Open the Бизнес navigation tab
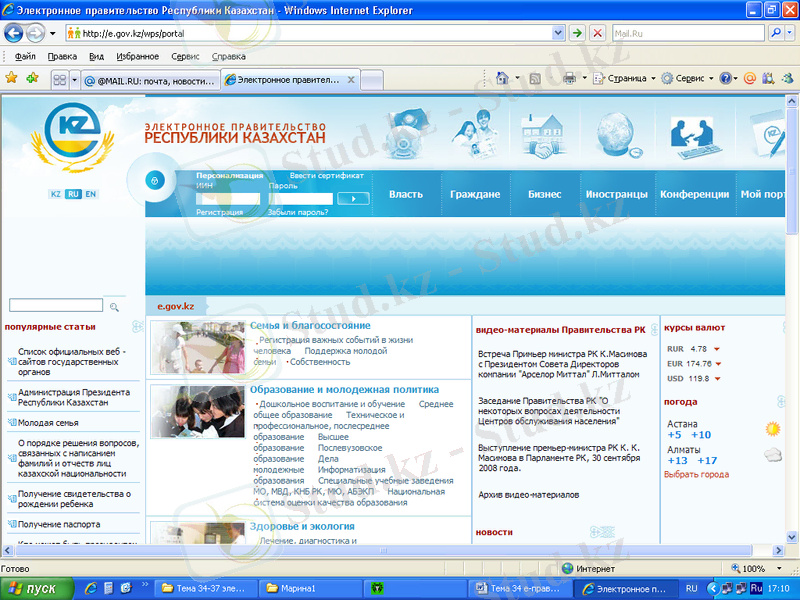Viewport: 800px width, 600px height. point(544,194)
